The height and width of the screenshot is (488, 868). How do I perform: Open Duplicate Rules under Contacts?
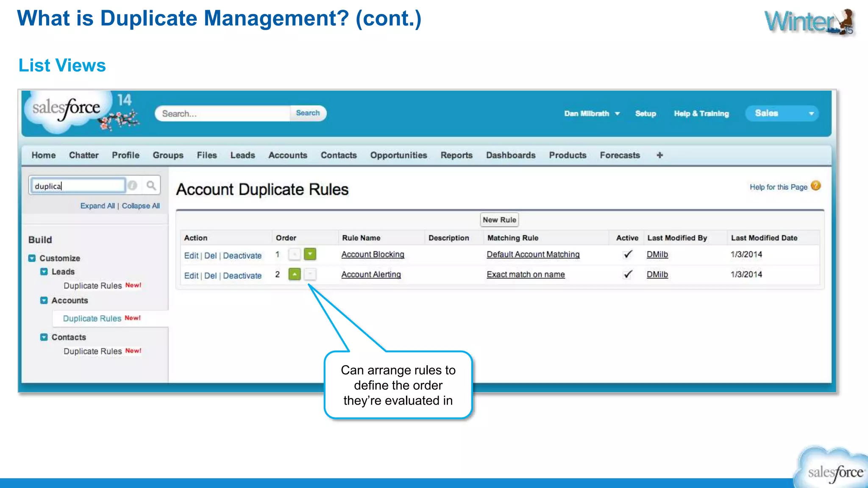coord(92,351)
